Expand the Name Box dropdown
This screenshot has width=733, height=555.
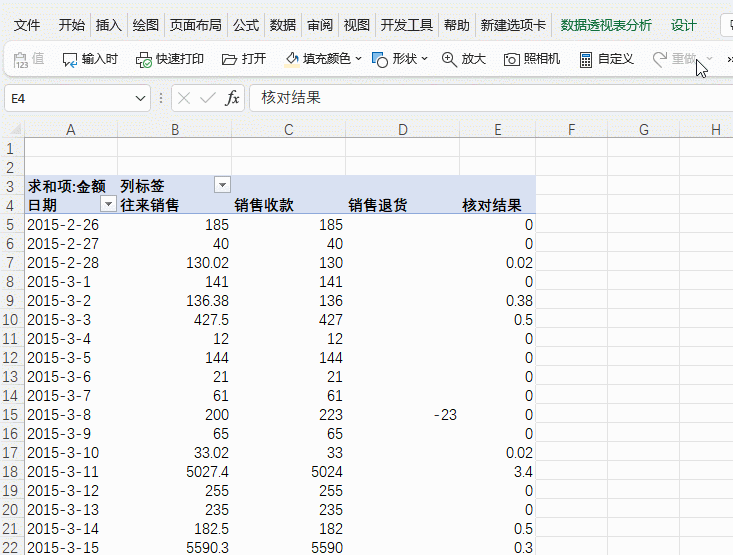point(140,99)
